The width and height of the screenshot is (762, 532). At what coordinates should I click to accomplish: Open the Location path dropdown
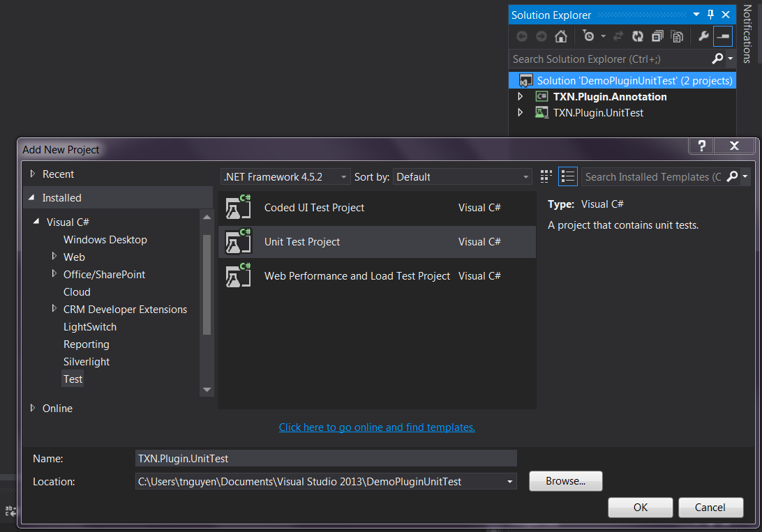(510, 482)
